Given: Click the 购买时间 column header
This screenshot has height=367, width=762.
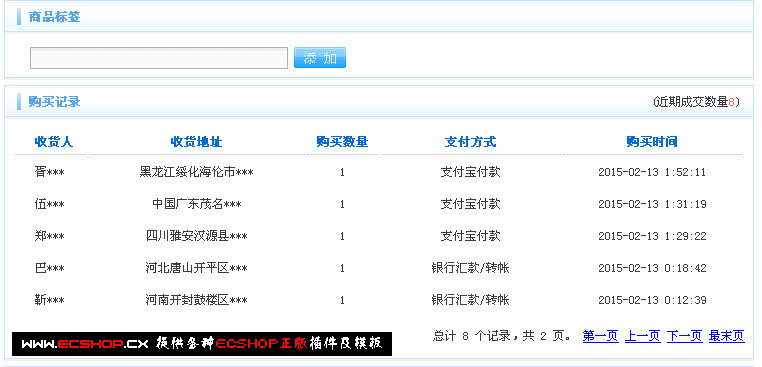Looking at the screenshot, I should [x=652, y=142].
